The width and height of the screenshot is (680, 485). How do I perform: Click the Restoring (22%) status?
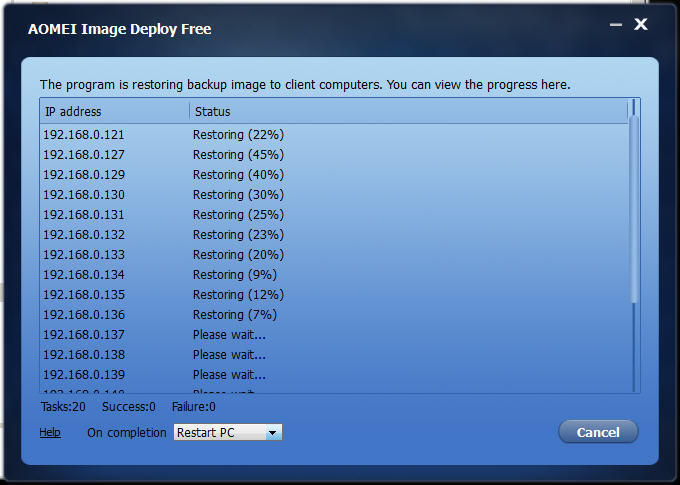coord(238,135)
